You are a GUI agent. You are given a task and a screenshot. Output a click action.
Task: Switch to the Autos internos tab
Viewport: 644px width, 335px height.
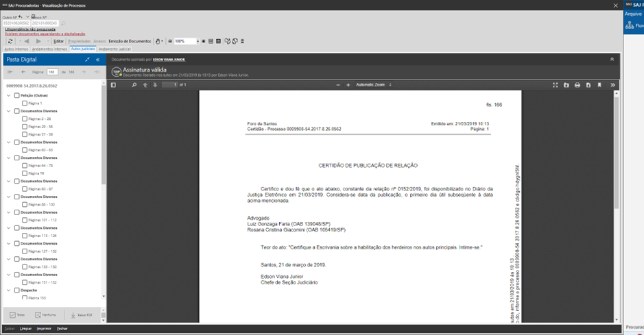point(16,49)
